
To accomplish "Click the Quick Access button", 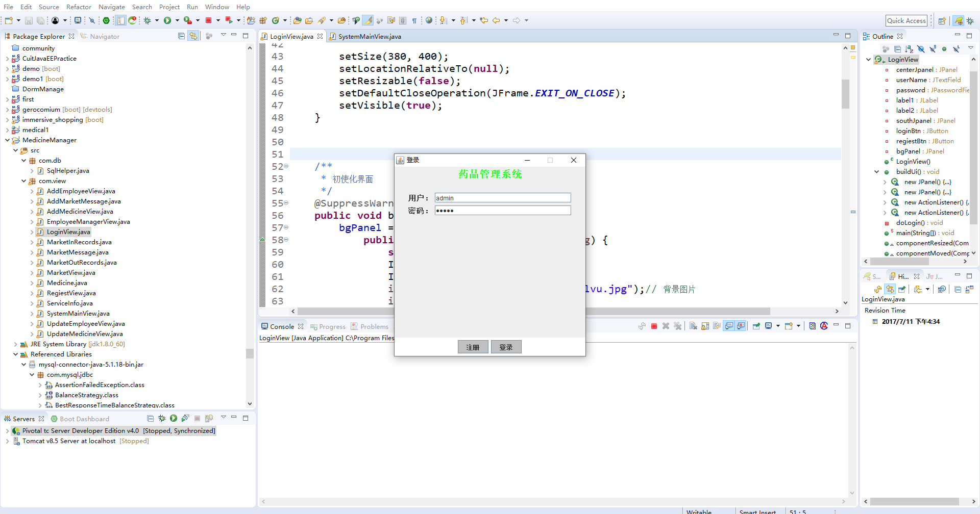I will tap(906, 20).
